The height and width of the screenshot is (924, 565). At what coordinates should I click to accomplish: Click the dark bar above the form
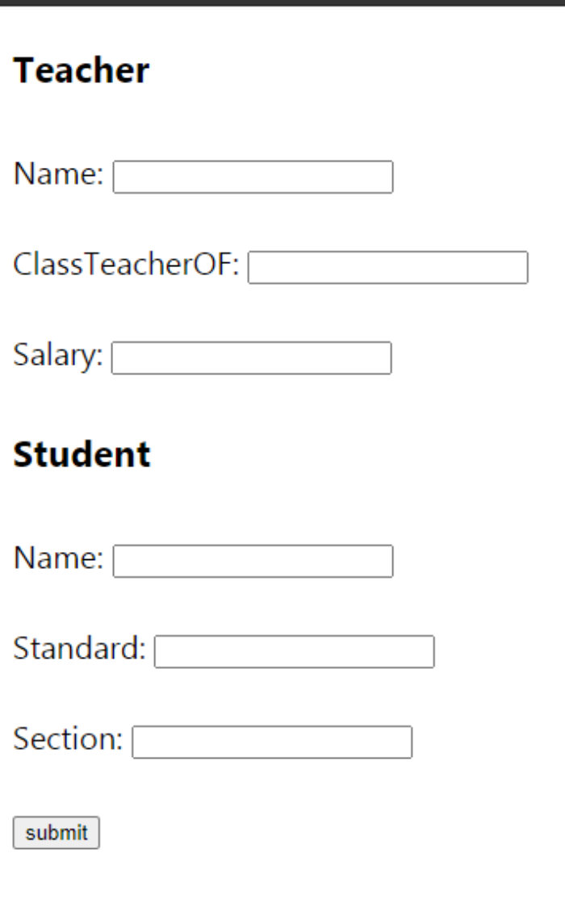(282, 3)
